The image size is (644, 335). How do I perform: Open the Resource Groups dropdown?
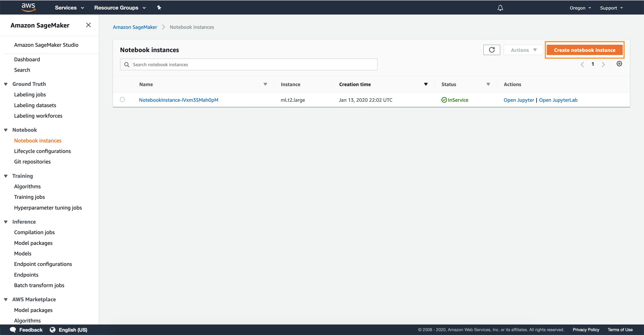coord(120,8)
